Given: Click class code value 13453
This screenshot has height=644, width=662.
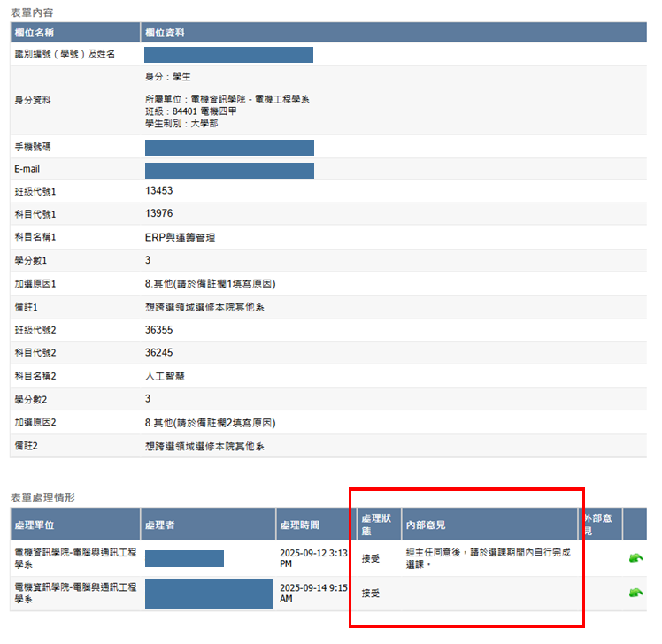Looking at the screenshot, I should (x=159, y=190).
